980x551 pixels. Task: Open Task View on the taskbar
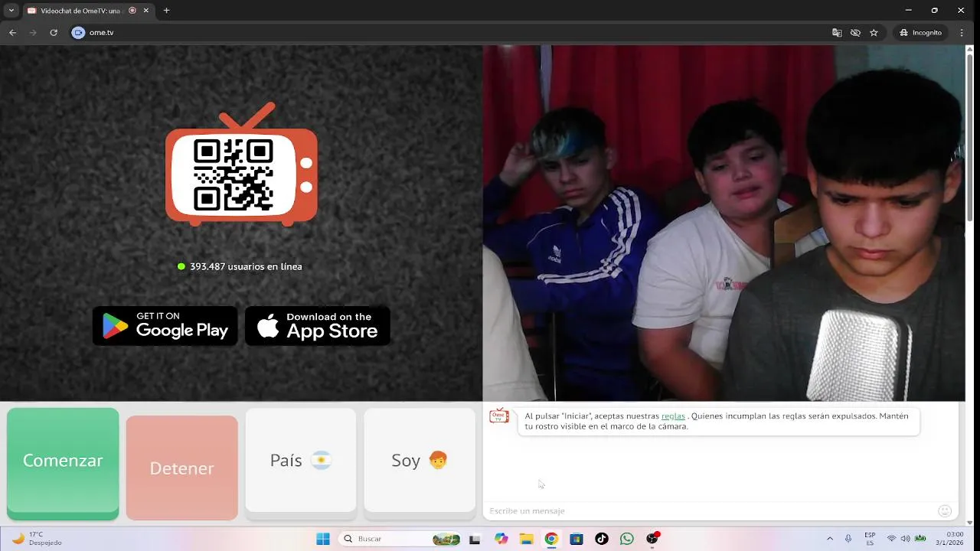click(475, 539)
